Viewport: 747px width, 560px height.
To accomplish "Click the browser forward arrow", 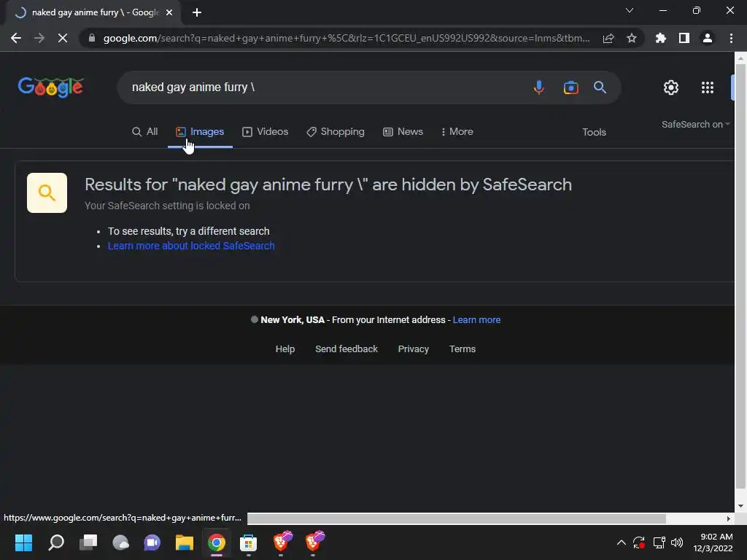I will click(x=39, y=38).
